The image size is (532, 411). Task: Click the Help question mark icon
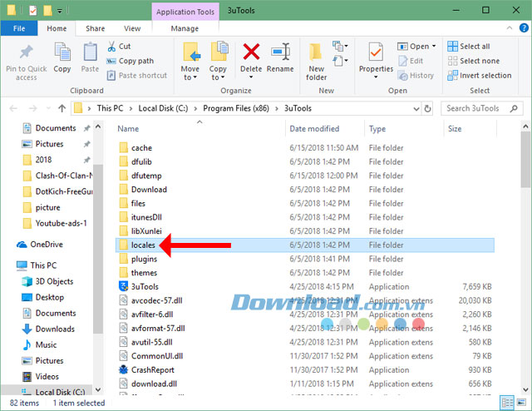click(524, 27)
